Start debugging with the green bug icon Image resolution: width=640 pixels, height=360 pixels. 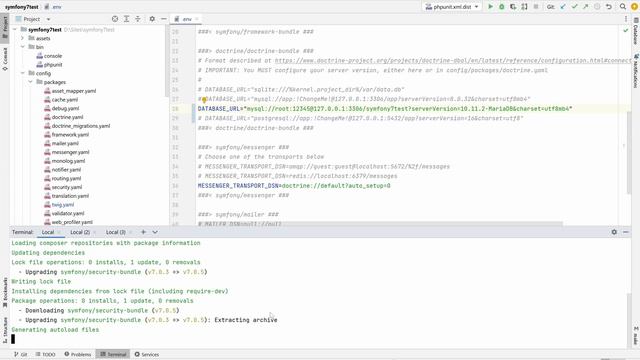click(x=502, y=7)
